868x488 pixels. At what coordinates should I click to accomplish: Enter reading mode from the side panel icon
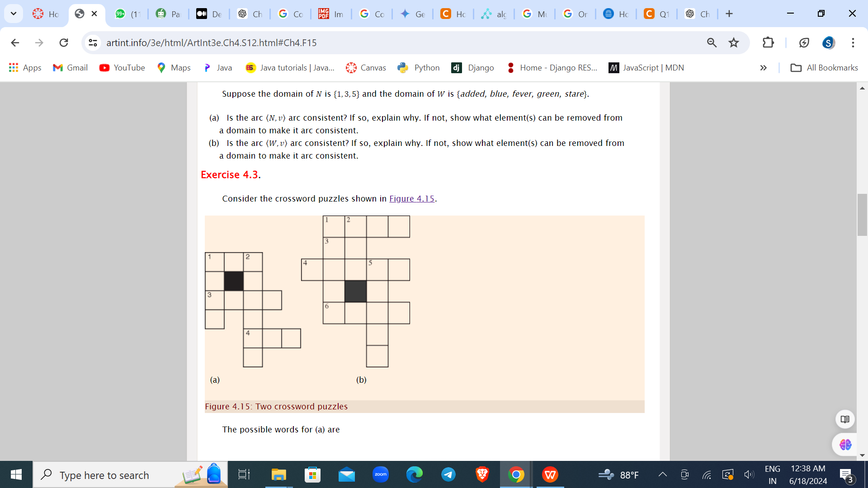click(844, 419)
